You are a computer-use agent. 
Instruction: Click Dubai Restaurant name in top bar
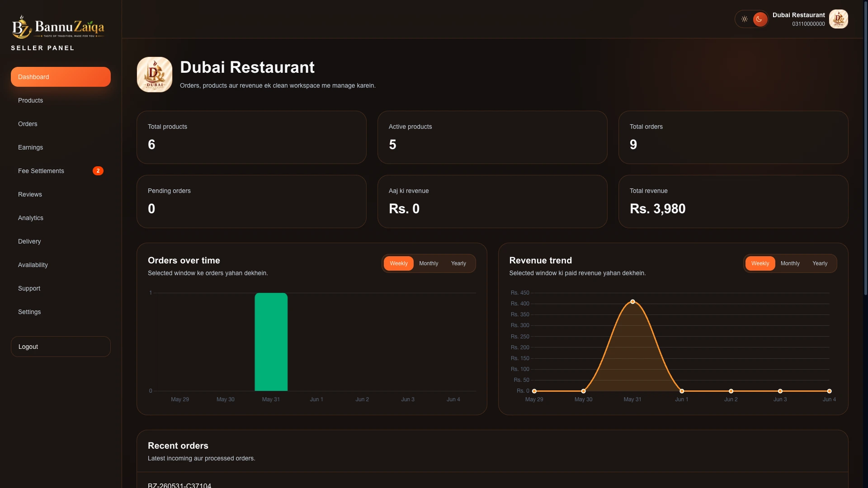(x=798, y=15)
